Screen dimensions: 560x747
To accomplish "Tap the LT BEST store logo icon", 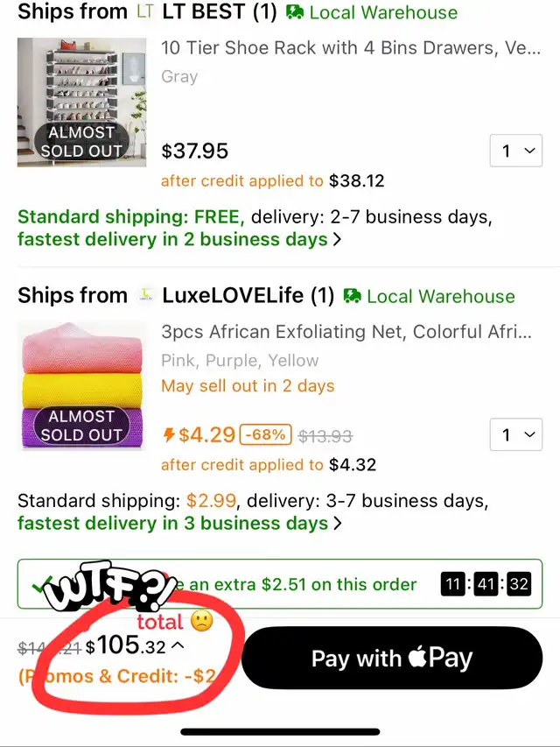I will (x=144, y=11).
